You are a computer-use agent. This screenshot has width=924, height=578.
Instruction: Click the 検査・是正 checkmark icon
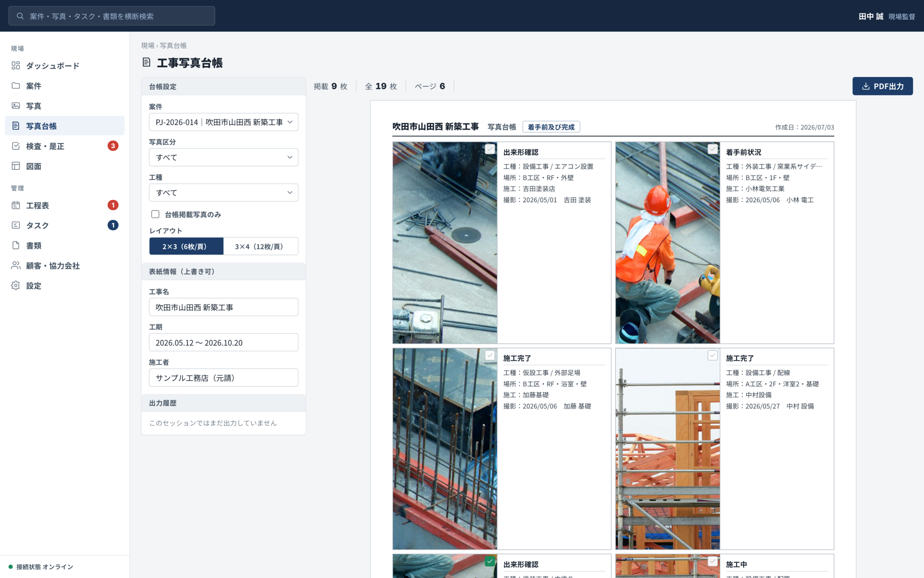16,146
